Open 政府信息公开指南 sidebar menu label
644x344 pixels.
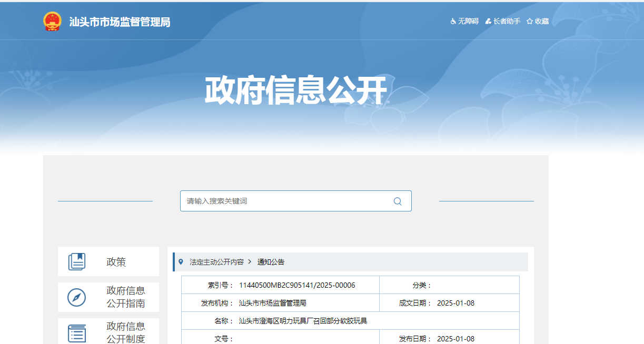126,297
